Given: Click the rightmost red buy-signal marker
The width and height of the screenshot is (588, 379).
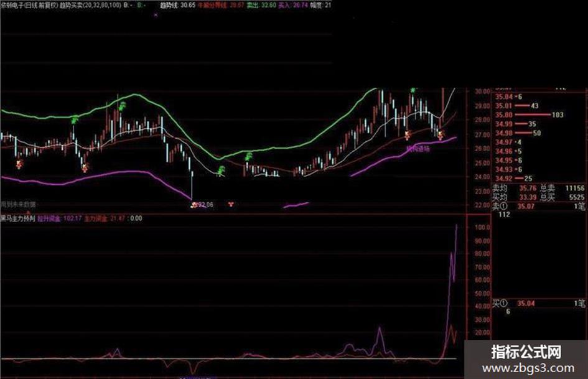Looking at the screenshot, I should click(441, 134).
